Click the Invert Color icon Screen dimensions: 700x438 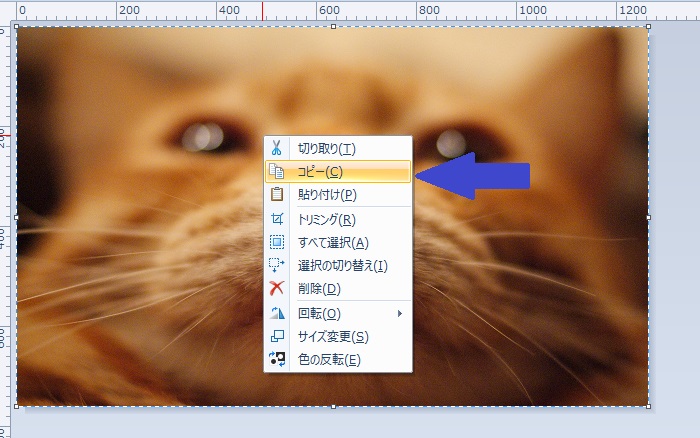click(277, 359)
